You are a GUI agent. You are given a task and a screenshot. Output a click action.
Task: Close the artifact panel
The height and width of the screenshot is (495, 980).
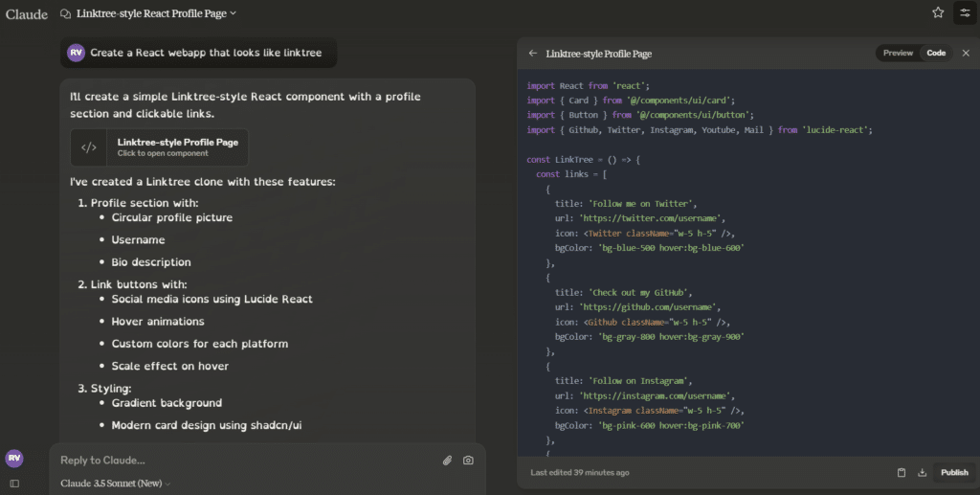pos(966,53)
